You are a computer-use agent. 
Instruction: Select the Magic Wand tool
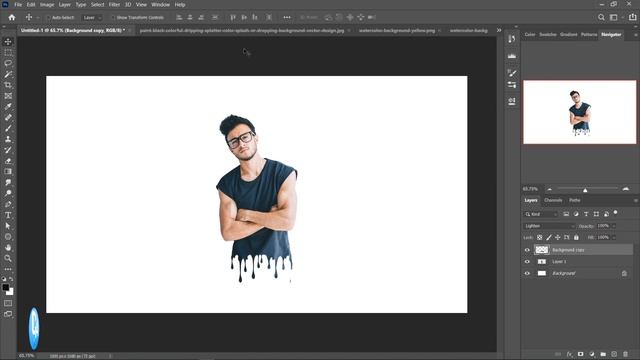[x=8, y=74]
